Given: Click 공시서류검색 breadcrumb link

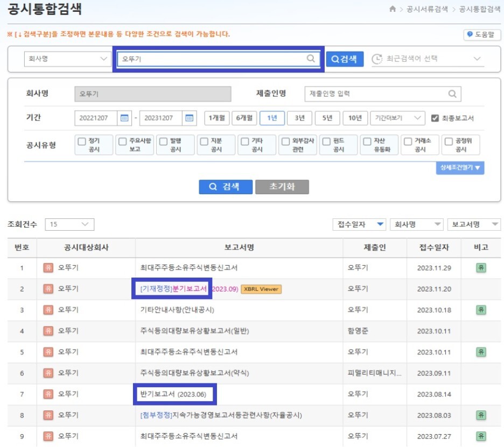Looking at the screenshot, I should pyautogui.click(x=427, y=9).
